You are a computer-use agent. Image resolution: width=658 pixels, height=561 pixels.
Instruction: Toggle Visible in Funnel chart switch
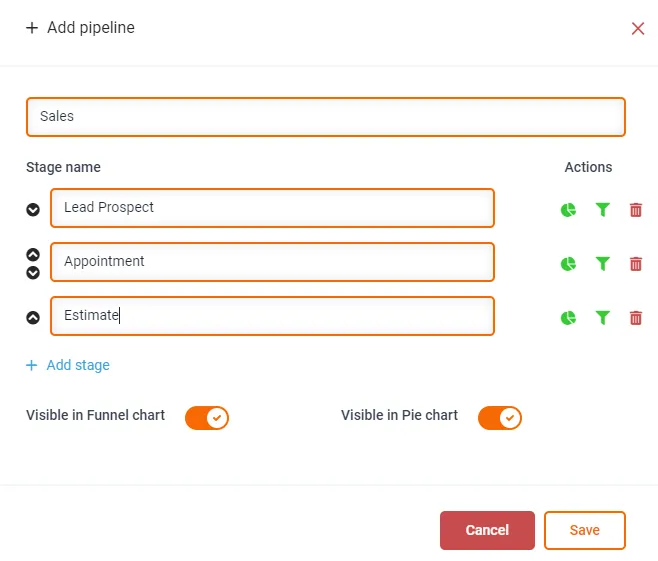coord(207,418)
